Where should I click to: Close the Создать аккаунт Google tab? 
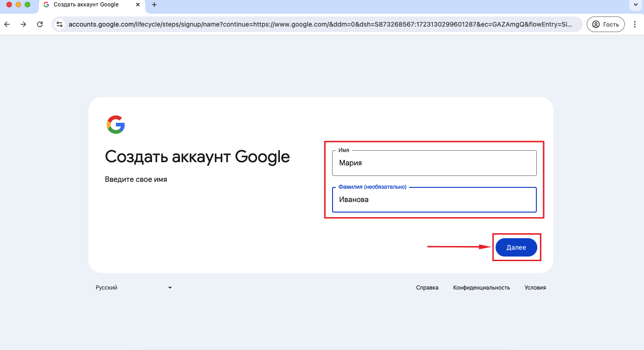[138, 5]
